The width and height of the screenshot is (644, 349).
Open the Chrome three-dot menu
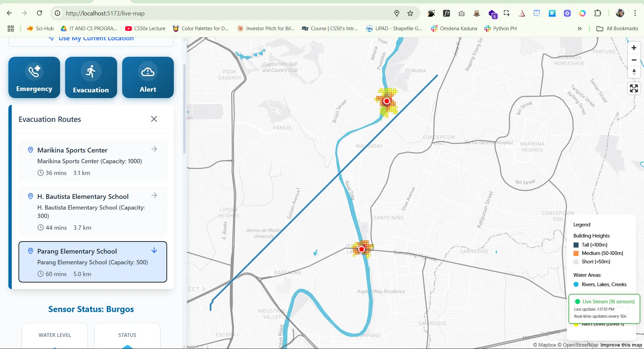pyautogui.click(x=635, y=13)
